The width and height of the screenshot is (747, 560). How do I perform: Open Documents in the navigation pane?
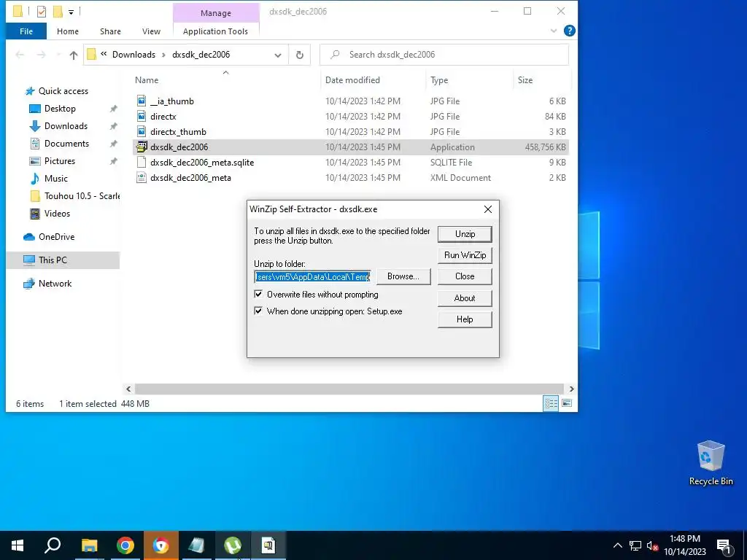click(66, 144)
